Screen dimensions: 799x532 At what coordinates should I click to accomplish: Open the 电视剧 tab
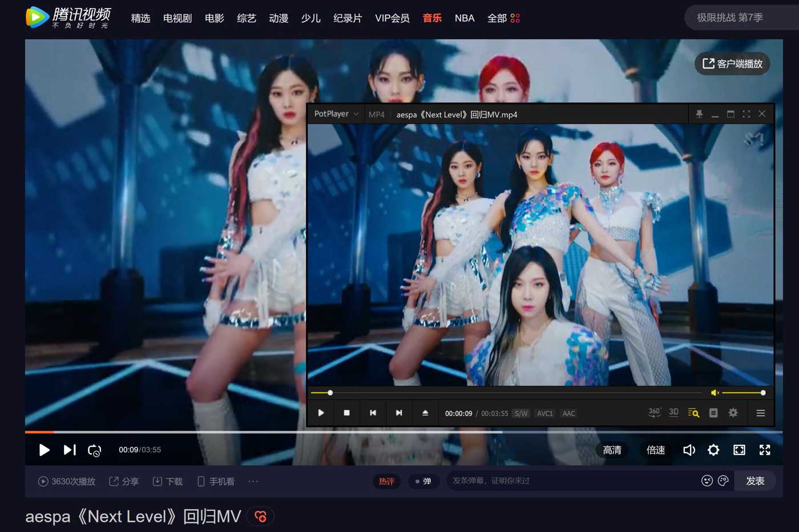tap(177, 18)
